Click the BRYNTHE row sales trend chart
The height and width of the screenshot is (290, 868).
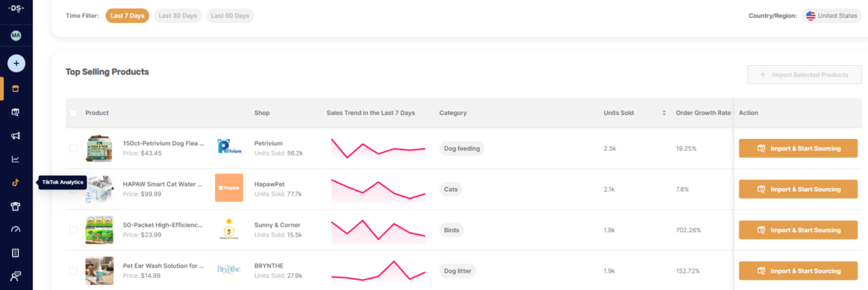378,270
